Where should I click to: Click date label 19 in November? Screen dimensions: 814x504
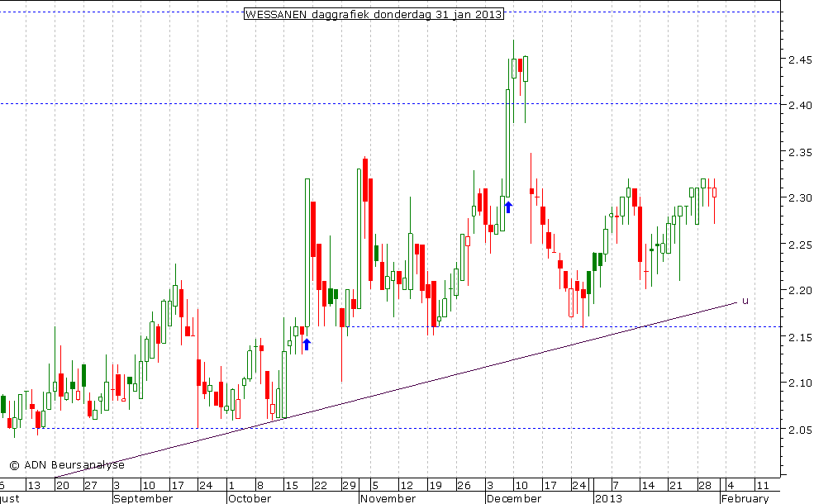click(435, 486)
